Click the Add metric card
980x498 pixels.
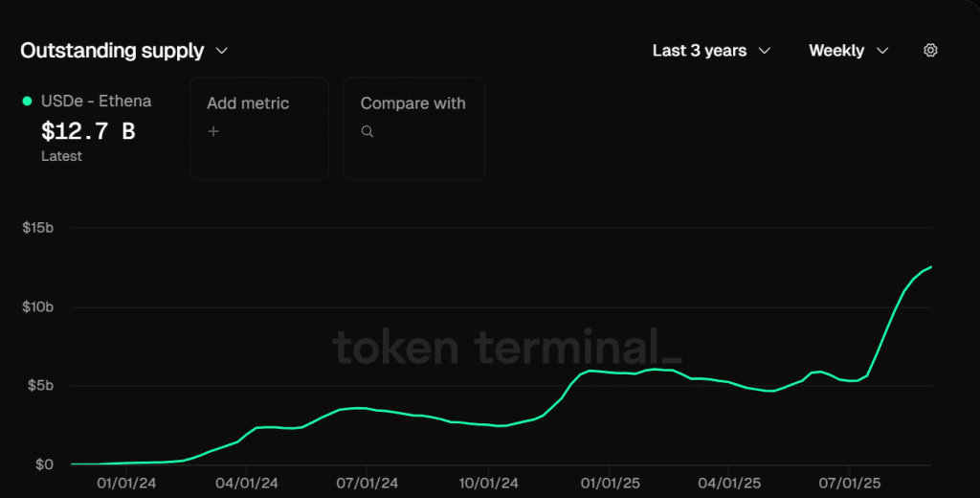click(x=258, y=128)
